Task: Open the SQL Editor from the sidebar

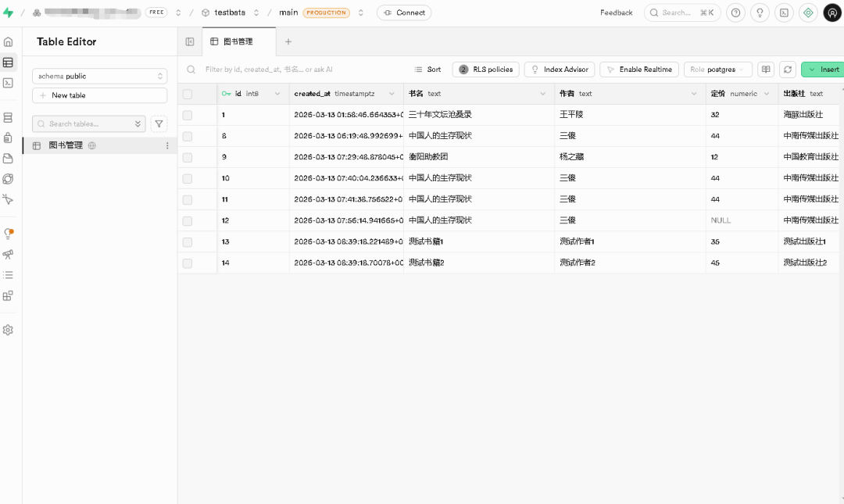Action: click(x=8, y=82)
